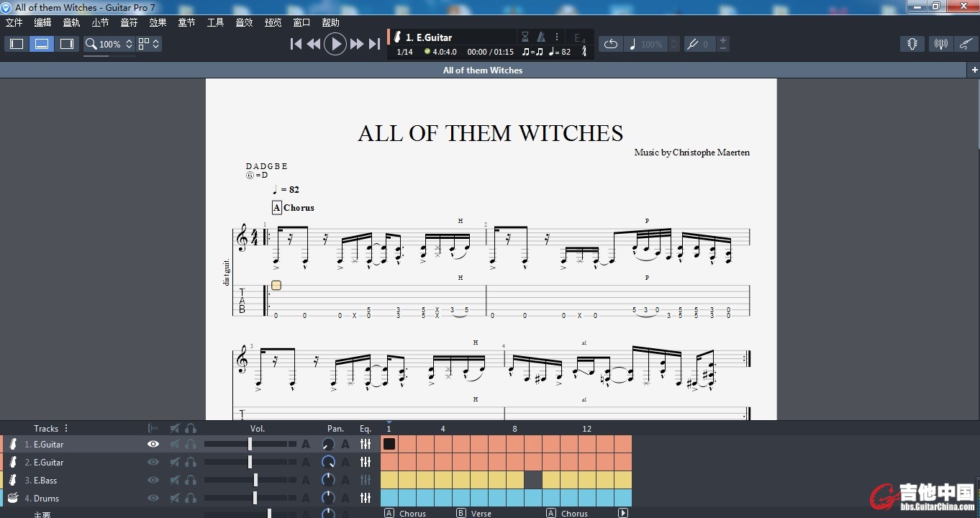
Task: Rewind to the previous bar
Action: (x=314, y=44)
